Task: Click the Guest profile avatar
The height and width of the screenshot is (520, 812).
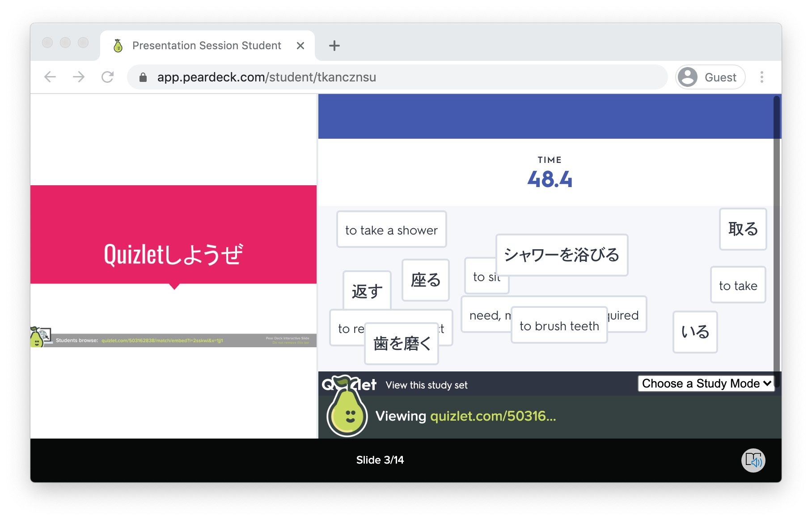Action: pyautogui.click(x=687, y=77)
